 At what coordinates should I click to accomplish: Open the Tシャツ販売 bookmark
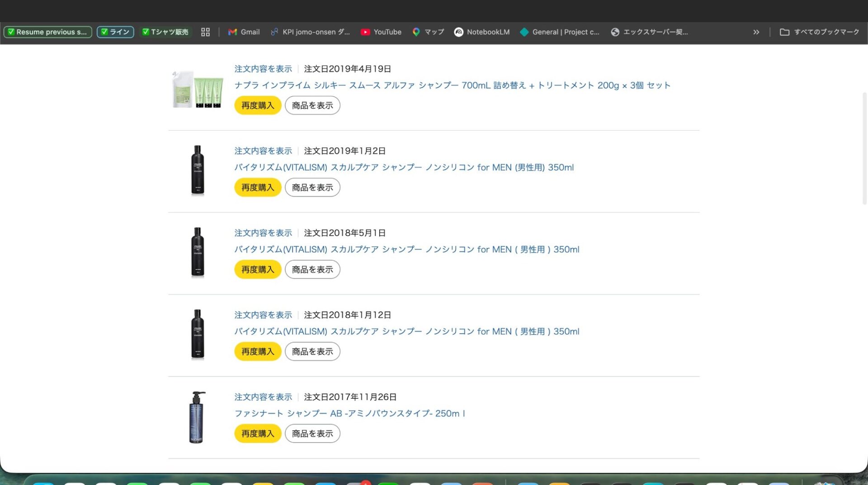pos(165,32)
